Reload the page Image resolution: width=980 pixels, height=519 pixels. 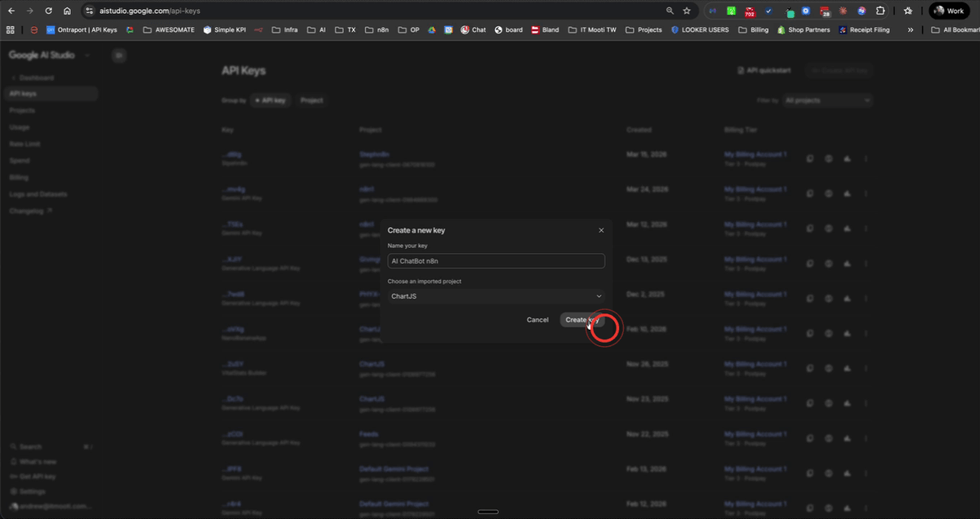pos(48,11)
